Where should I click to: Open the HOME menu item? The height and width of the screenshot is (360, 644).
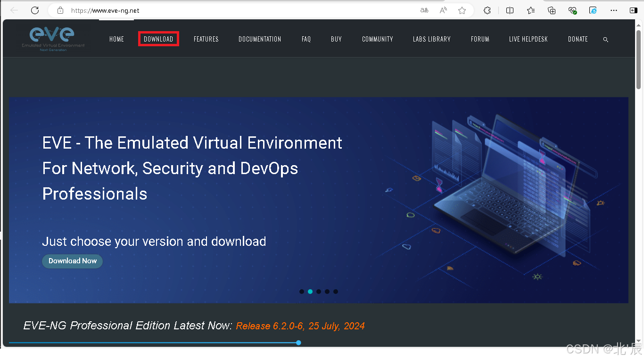pos(116,39)
